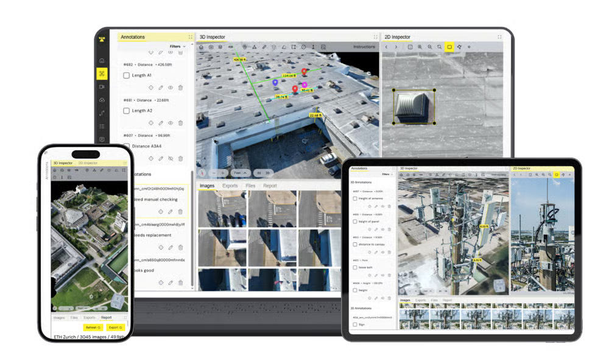Screen dimensions: 609x364
Task: Delete Length A1 annotation with trash icon
Action: coord(180,88)
